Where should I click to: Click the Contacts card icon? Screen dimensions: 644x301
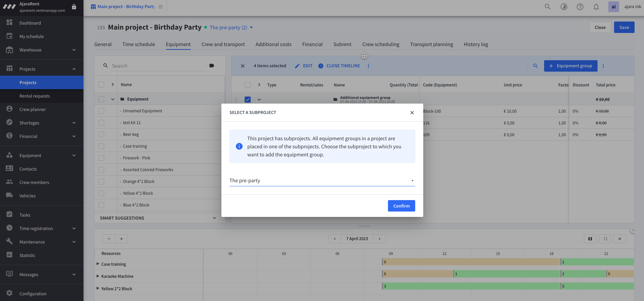pos(9,168)
